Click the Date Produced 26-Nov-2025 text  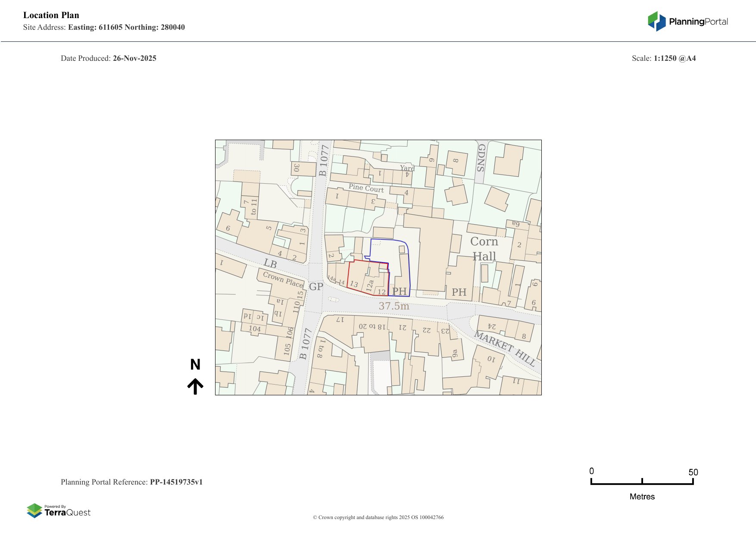click(109, 58)
